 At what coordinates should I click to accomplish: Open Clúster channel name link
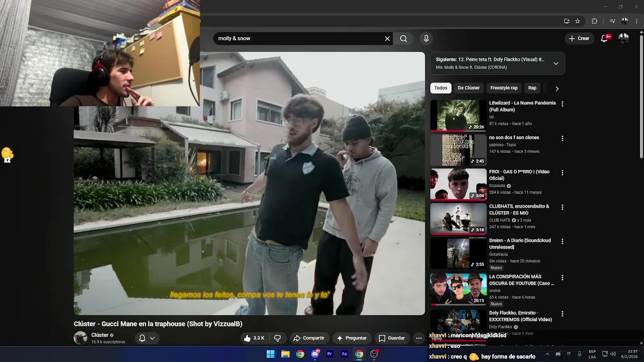click(100, 335)
